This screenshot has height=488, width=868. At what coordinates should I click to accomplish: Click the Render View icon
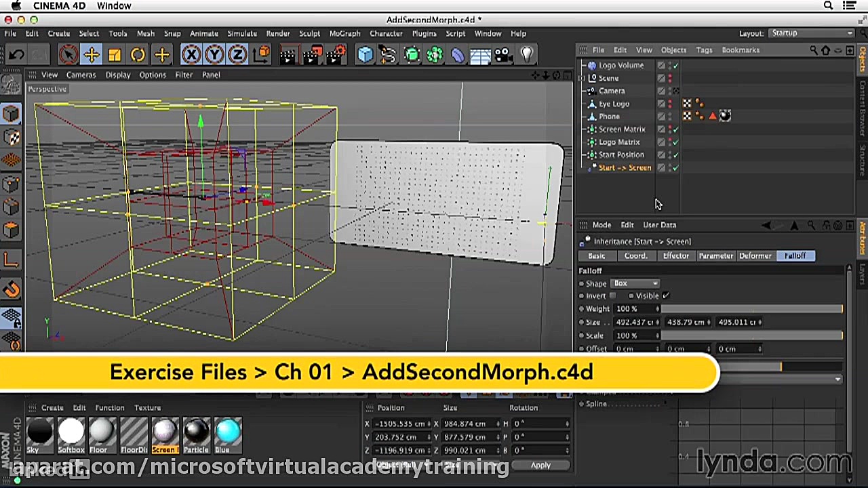tap(288, 54)
